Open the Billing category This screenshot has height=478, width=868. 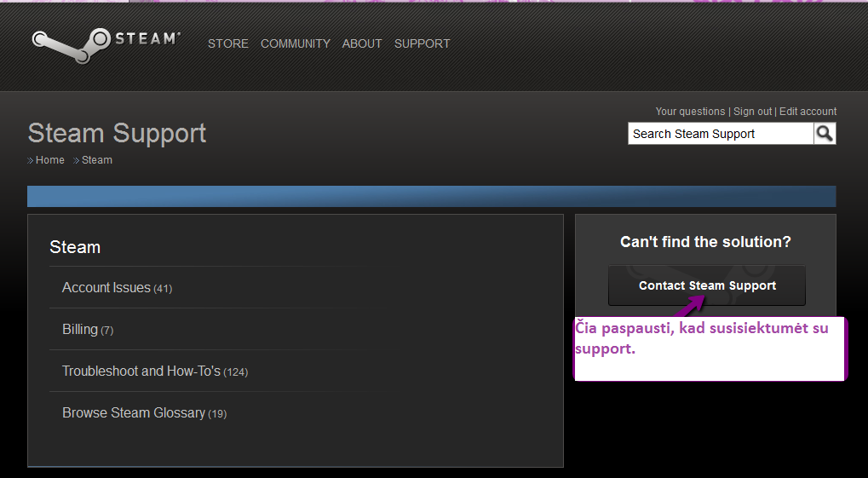pyautogui.click(x=88, y=329)
